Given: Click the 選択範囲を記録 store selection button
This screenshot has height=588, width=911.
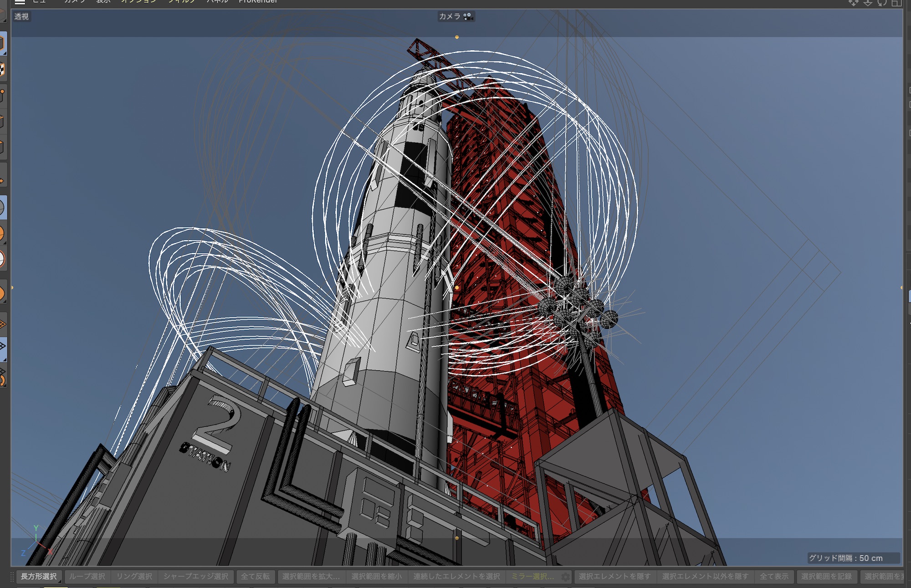Looking at the screenshot, I should pyautogui.click(x=826, y=577).
